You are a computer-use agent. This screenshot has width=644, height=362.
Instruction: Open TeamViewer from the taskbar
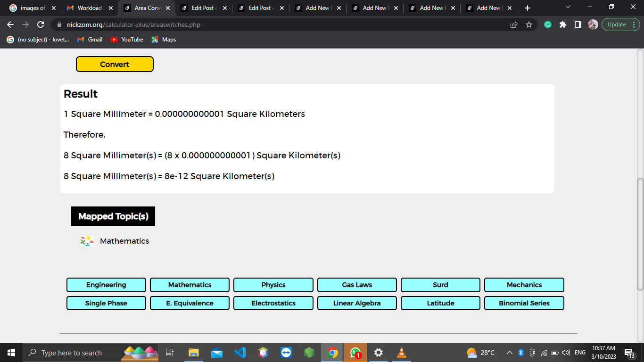point(286,353)
